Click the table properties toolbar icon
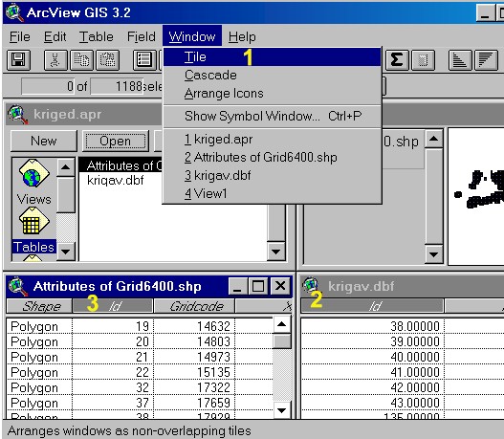 coord(144,60)
